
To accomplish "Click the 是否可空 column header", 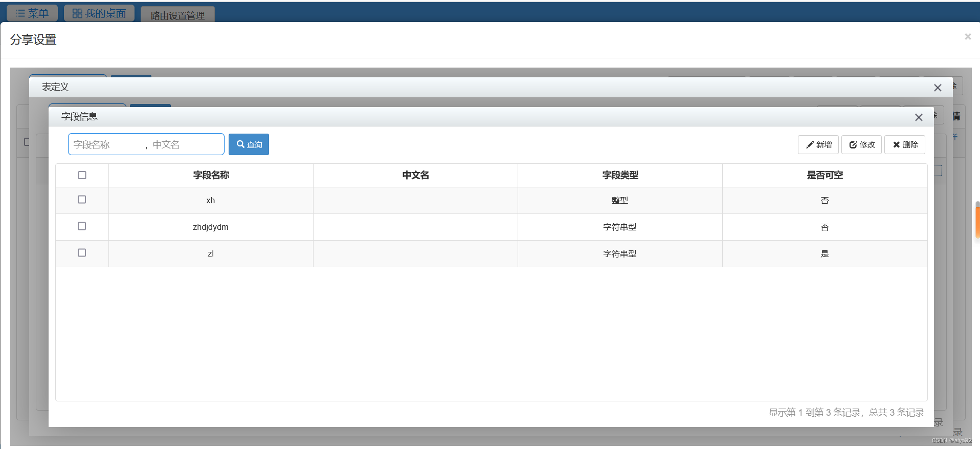I will tap(825, 175).
